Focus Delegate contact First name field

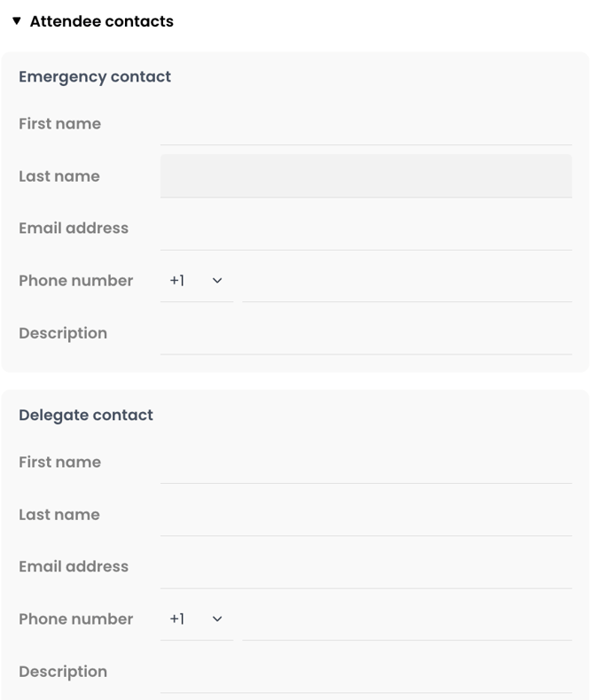tap(366, 462)
